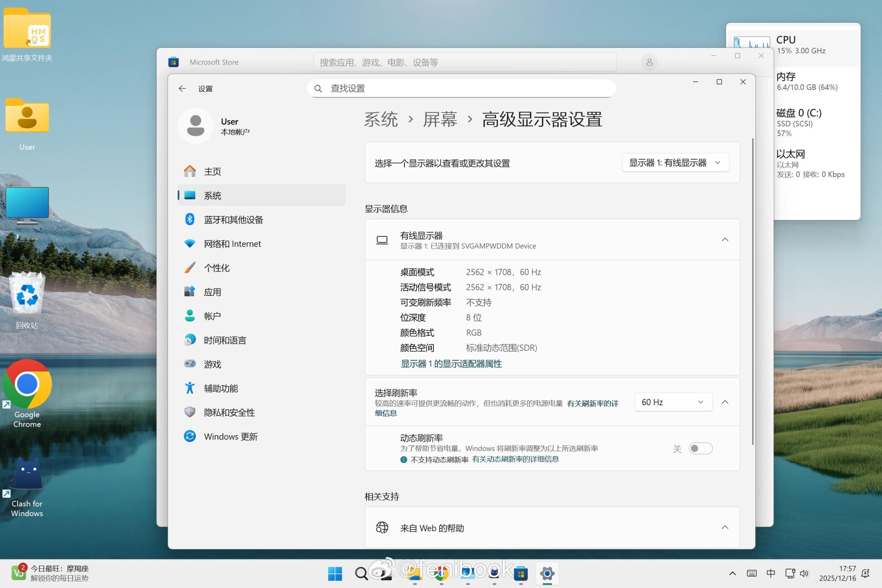This screenshot has height=588, width=882.
Task: Click the back arrow in Settings
Action: [x=182, y=88]
